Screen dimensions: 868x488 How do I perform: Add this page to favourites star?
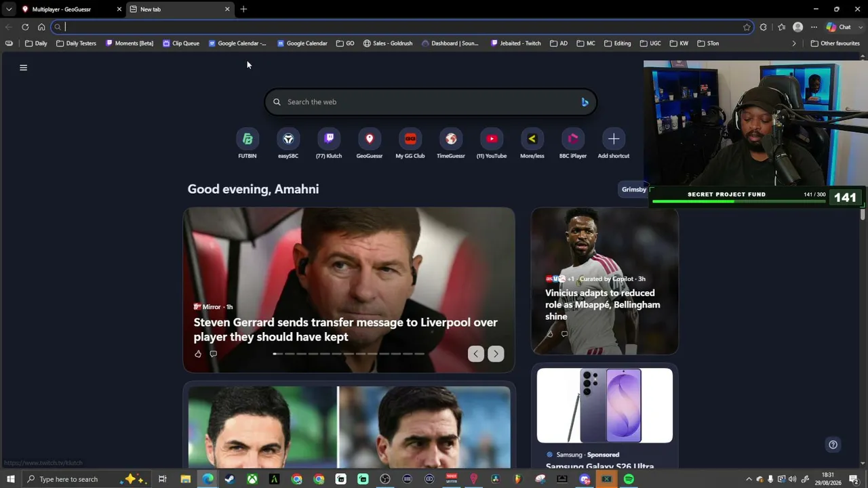point(747,27)
